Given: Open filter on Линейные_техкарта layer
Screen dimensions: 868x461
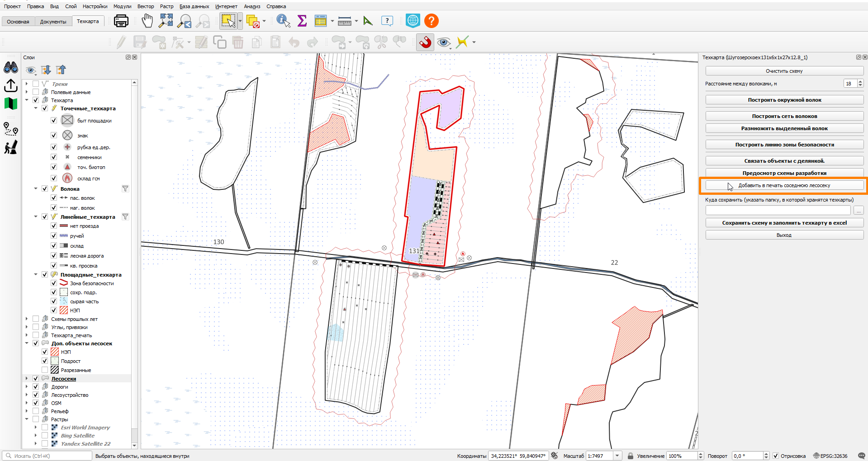Looking at the screenshot, I should 125,217.
